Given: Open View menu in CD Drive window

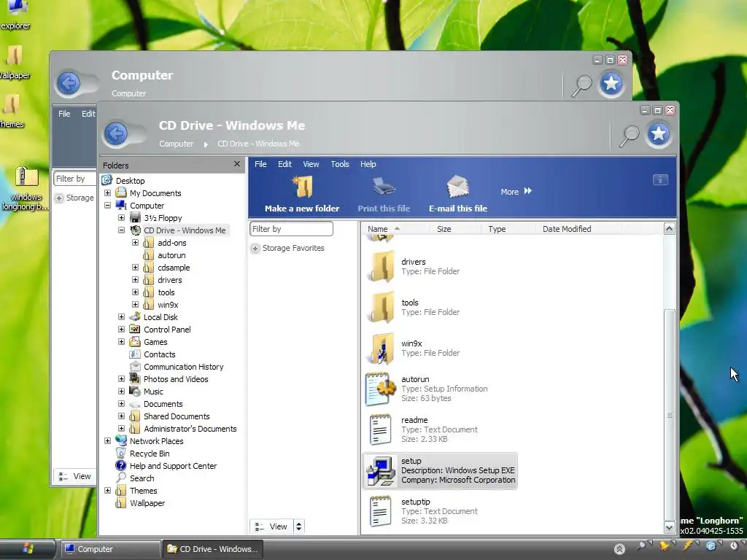Looking at the screenshot, I should pyautogui.click(x=311, y=164).
